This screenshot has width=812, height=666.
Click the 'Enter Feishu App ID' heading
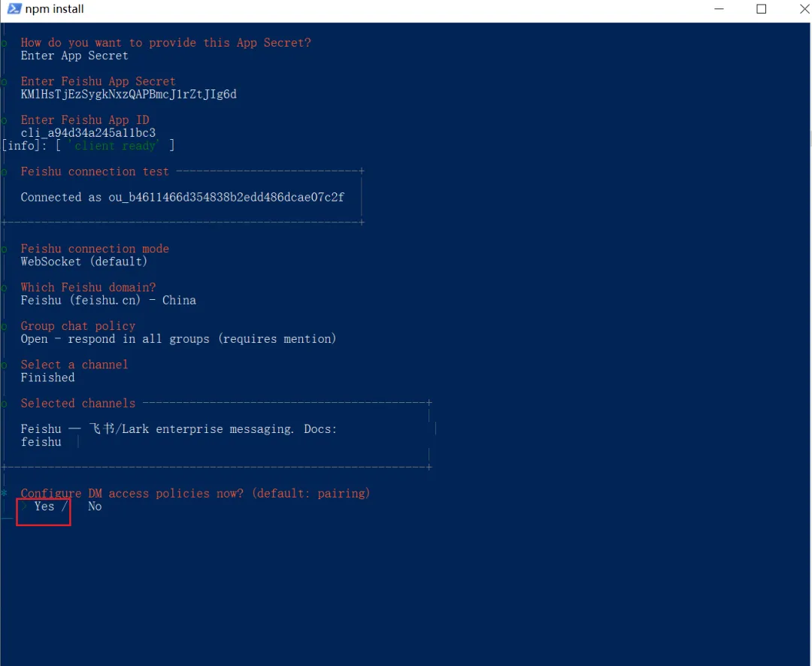point(85,120)
